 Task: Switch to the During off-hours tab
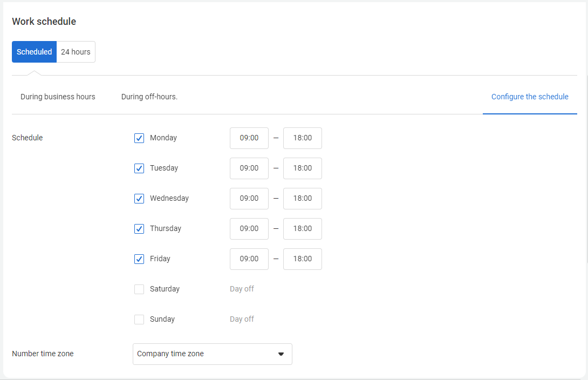coord(149,97)
